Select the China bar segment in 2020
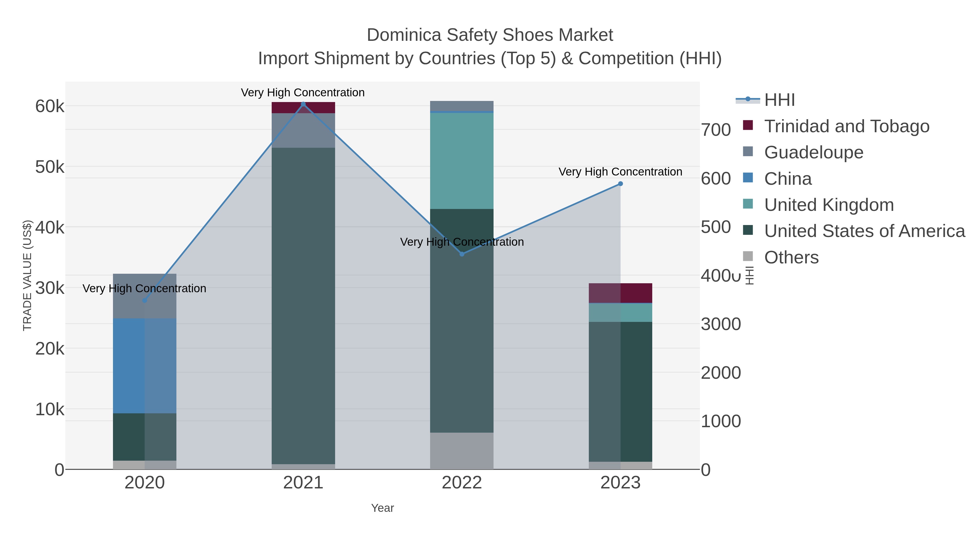This screenshot has width=980, height=551. pos(145,366)
